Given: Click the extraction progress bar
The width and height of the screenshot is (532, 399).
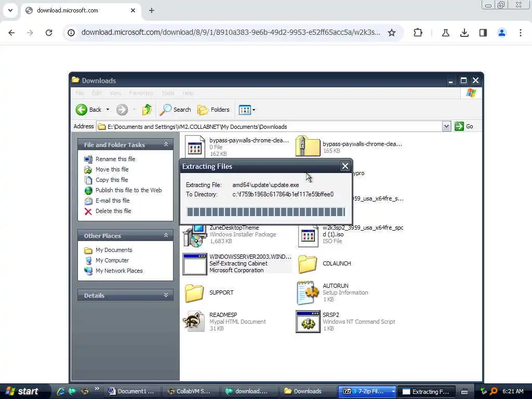Looking at the screenshot, I should [x=266, y=212].
